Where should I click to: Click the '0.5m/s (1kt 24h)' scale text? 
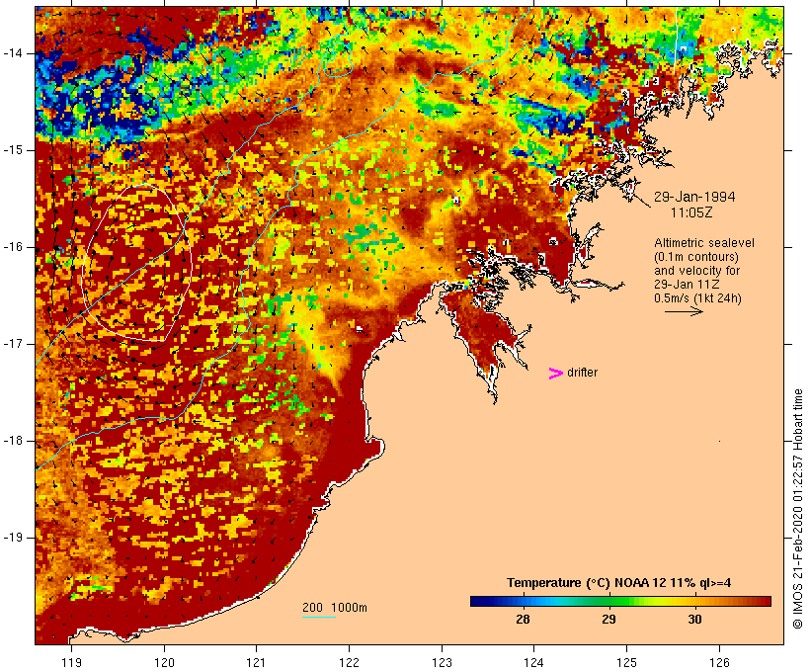pos(697,298)
